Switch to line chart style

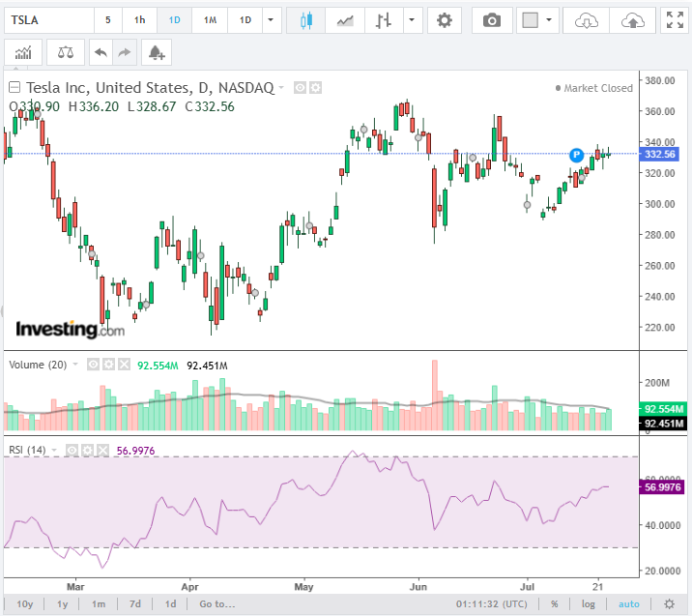pos(345,20)
